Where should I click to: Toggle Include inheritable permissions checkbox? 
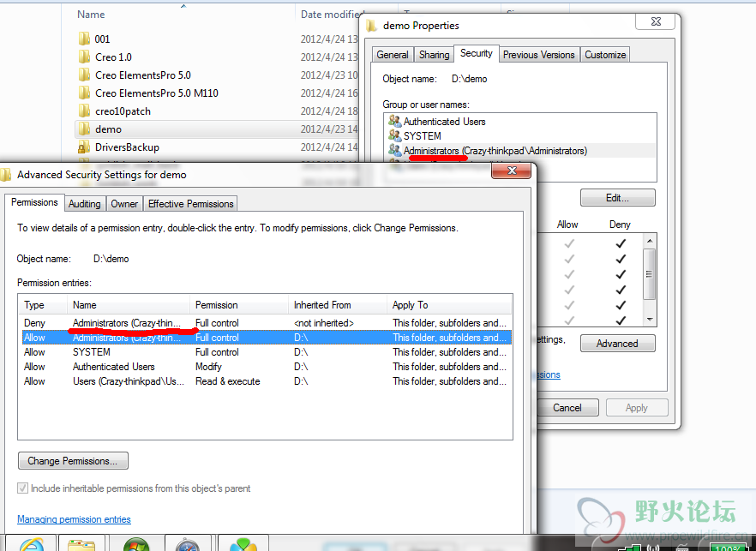[22, 488]
